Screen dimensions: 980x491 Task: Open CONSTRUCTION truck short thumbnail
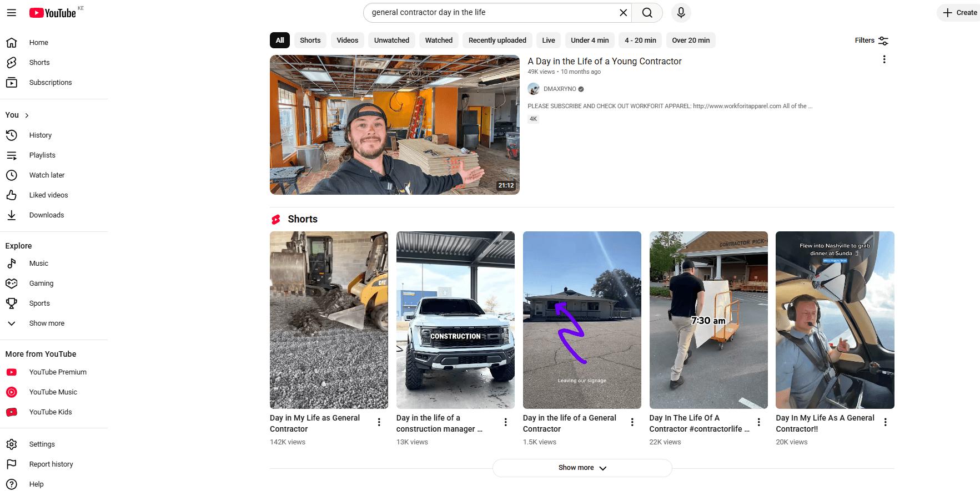(x=455, y=320)
